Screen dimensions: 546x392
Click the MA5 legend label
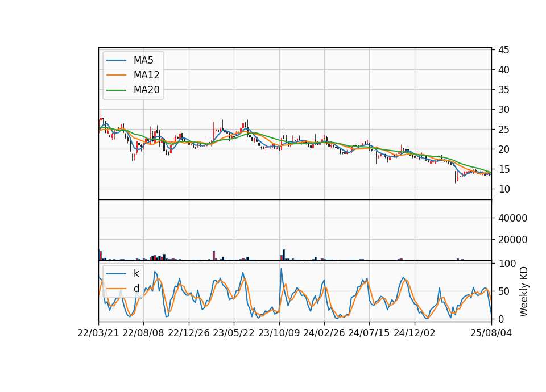(143, 60)
